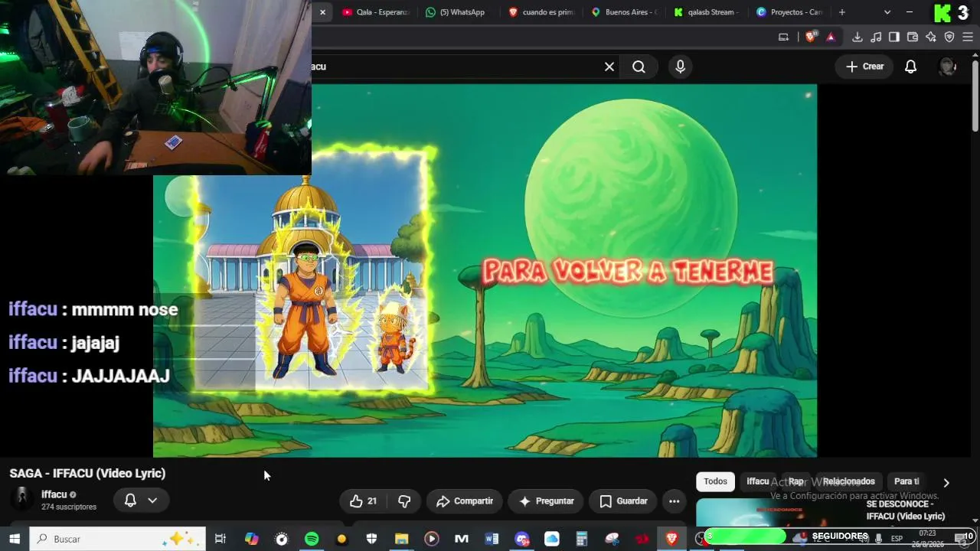Expand the subscription notification bell dropdown
This screenshot has height=551, width=980.
click(141, 500)
